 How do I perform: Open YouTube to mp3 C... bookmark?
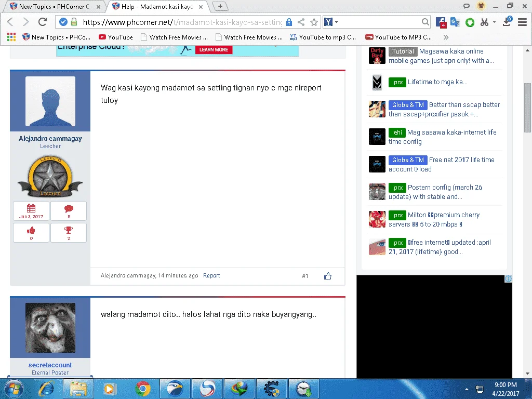(323, 37)
